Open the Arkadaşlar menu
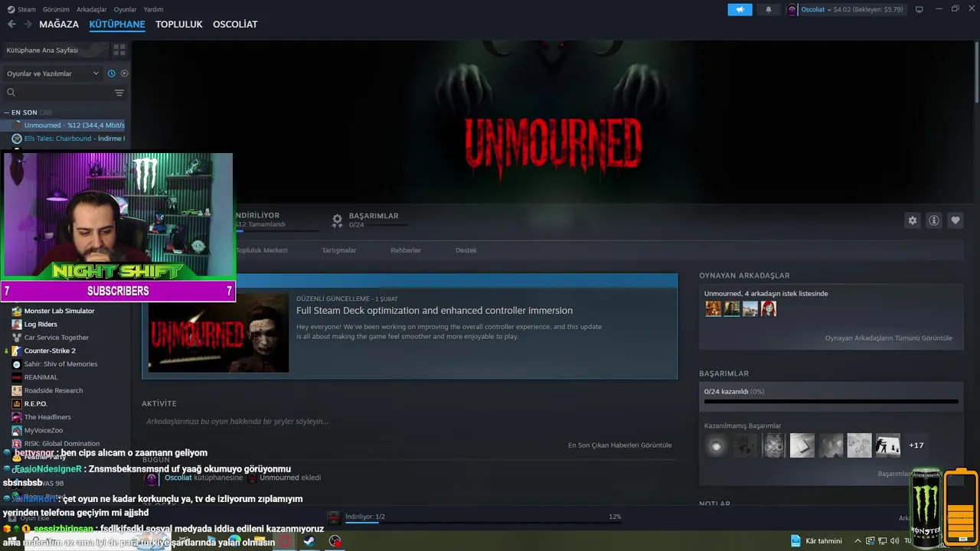 coord(92,9)
